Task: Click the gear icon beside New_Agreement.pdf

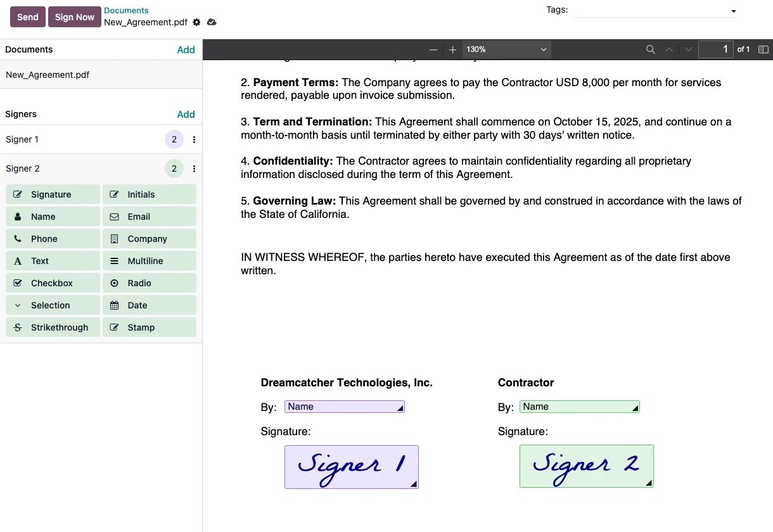Action: point(196,22)
